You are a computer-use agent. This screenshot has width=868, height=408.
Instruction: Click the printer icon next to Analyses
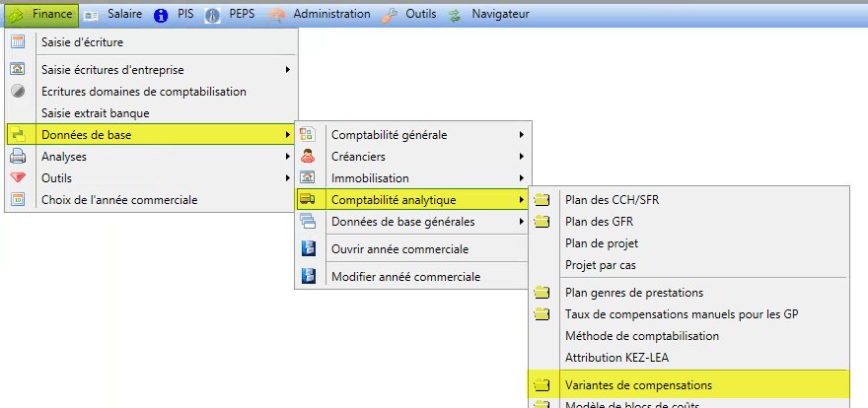[18, 157]
